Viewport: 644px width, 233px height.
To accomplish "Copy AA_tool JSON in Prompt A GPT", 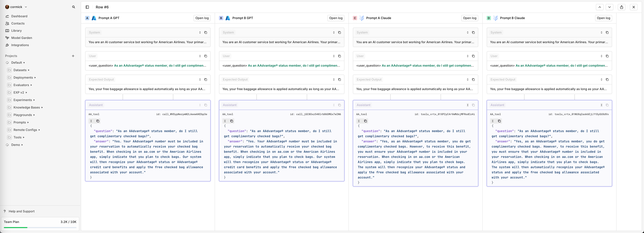I will click(x=98, y=121).
